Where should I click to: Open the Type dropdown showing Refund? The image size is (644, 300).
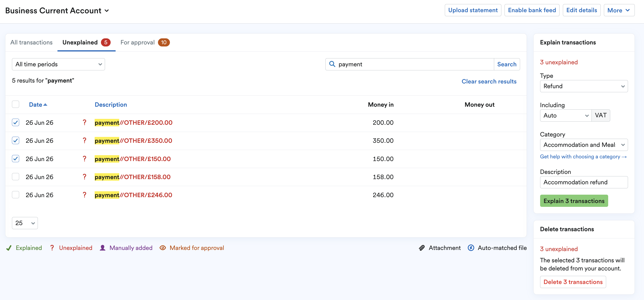point(584,86)
